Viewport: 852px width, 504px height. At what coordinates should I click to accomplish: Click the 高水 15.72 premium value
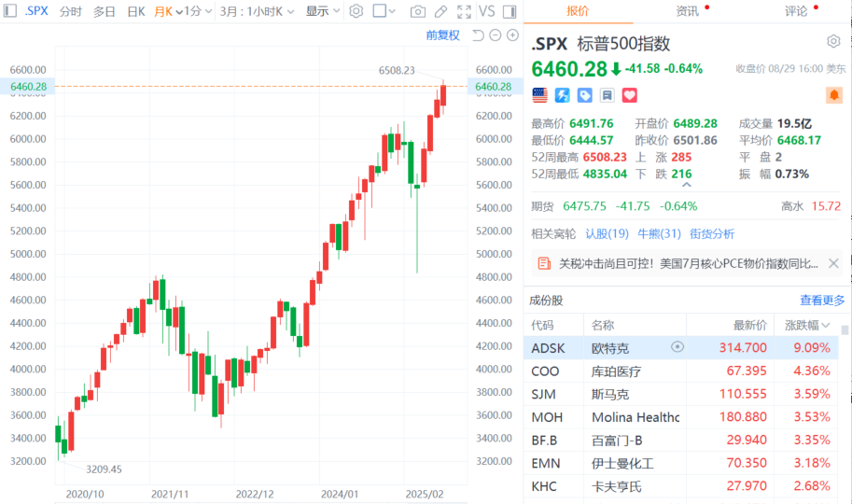826,206
